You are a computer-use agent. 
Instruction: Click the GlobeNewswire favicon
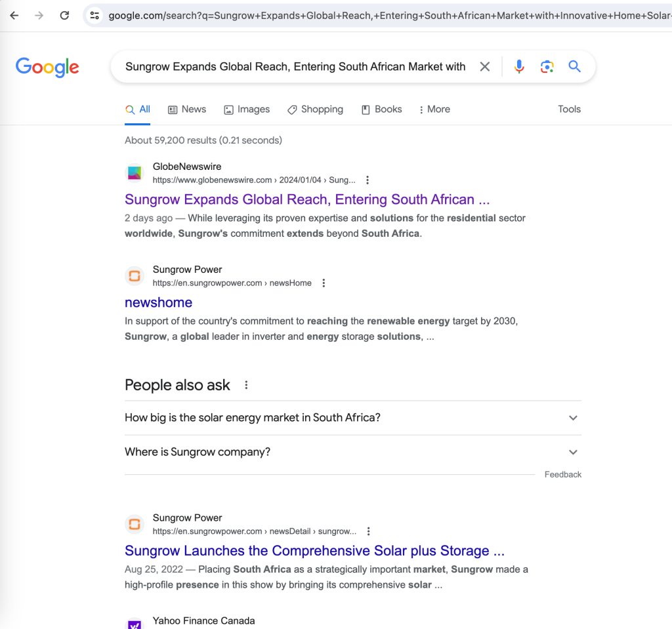click(x=135, y=172)
